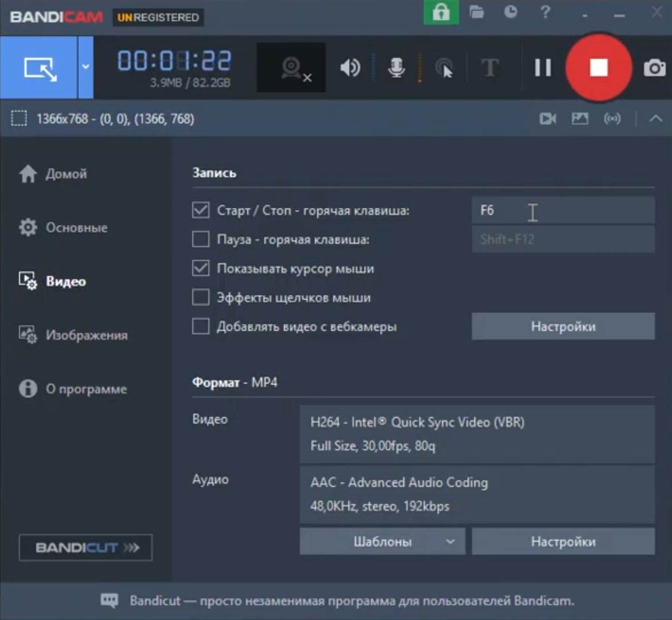Click the Bandicut promo message text
Image resolution: width=672 pixels, height=620 pixels.
coord(352,600)
